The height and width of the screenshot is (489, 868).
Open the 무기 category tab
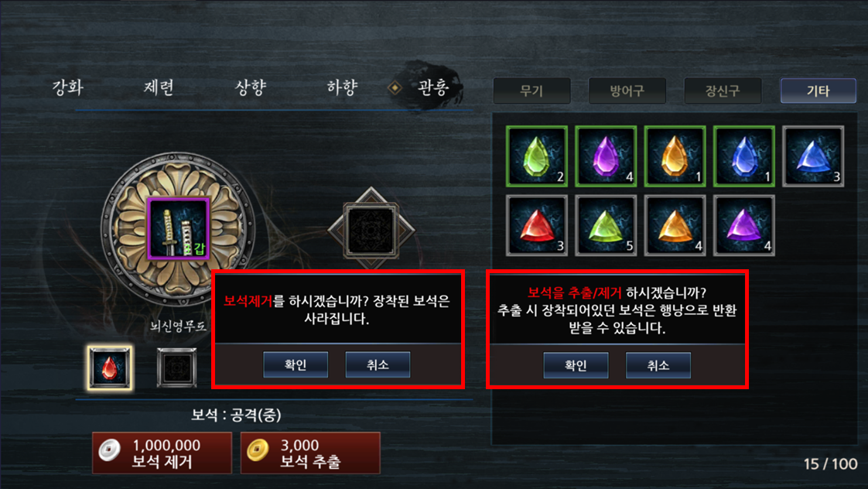[x=531, y=91]
